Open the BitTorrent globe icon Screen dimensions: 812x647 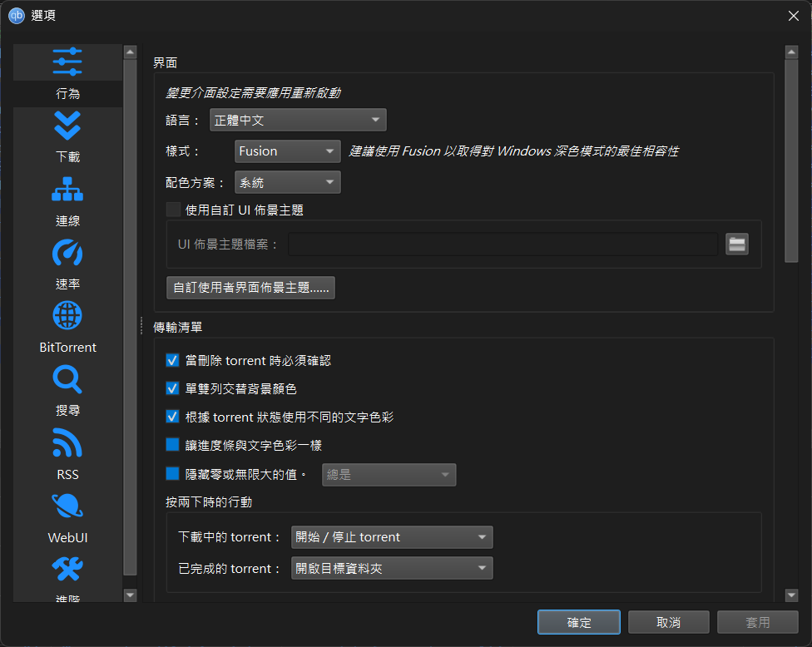click(x=67, y=316)
